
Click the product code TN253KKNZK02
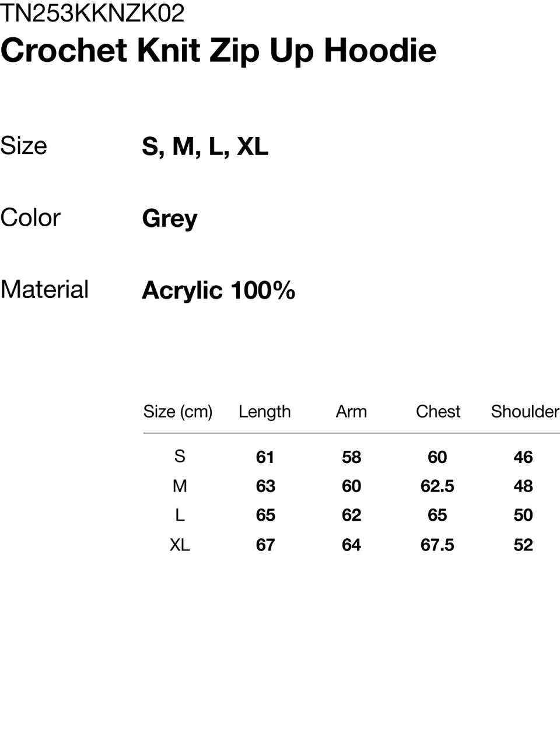pos(92,13)
